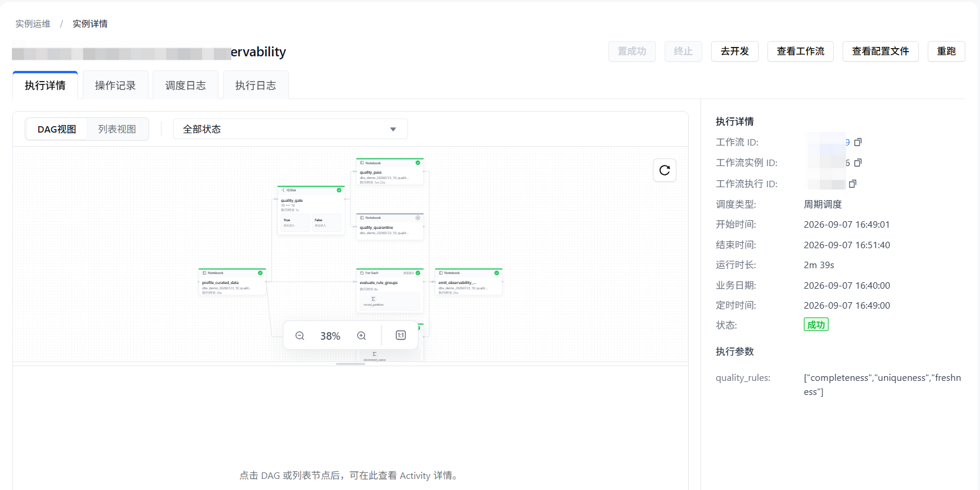Screen dimensions: 980x490
Task: Copy the 工作流 ID value
Action: [x=858, y=142]
